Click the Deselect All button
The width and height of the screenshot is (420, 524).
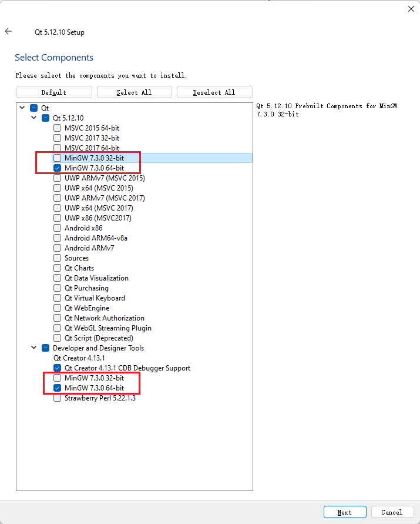pyautogui.click(x=214, y=92)
